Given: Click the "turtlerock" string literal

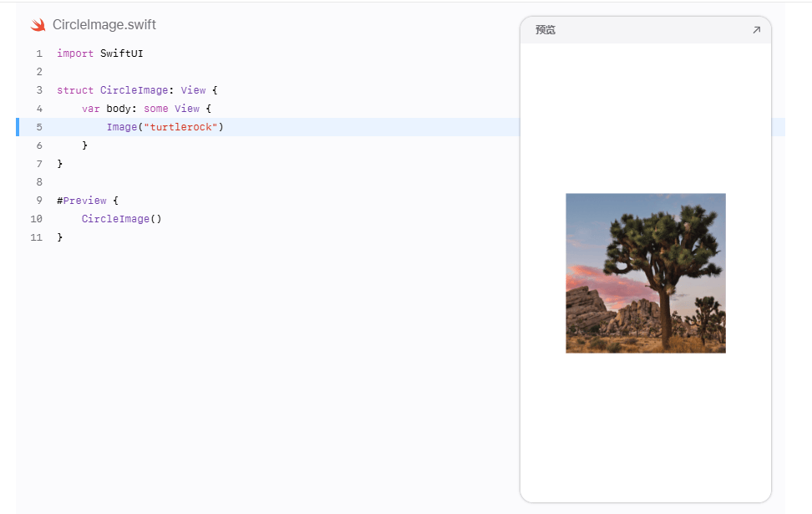Looking at the screenshot, I should [x=180, y=127].
